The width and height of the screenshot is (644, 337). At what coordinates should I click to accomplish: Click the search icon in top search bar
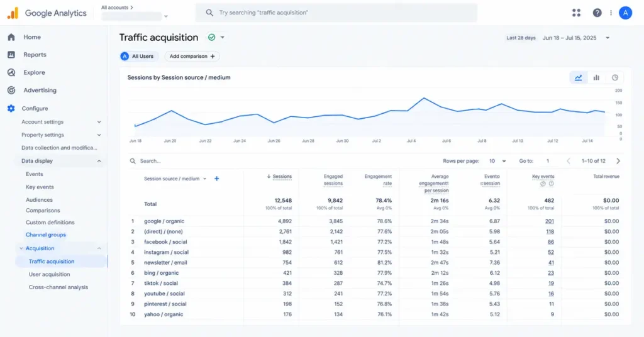pyautogui.click(x=209, y=13)
